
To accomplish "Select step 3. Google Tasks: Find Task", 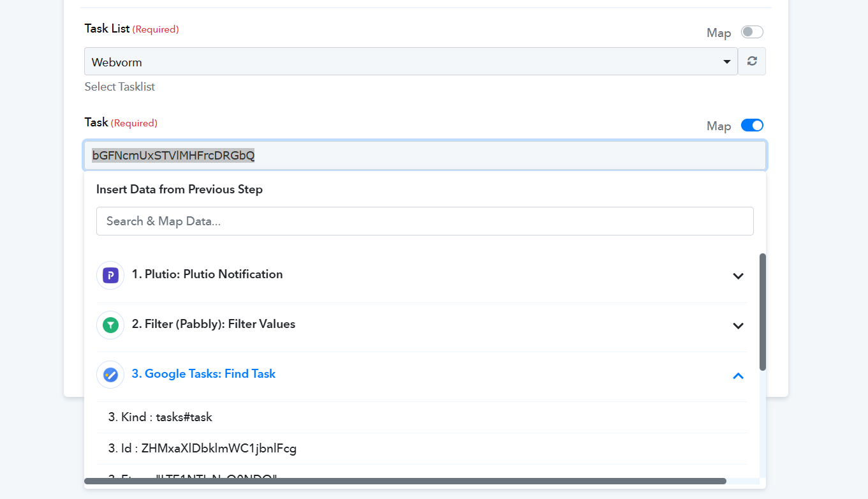I will point(203,374).
